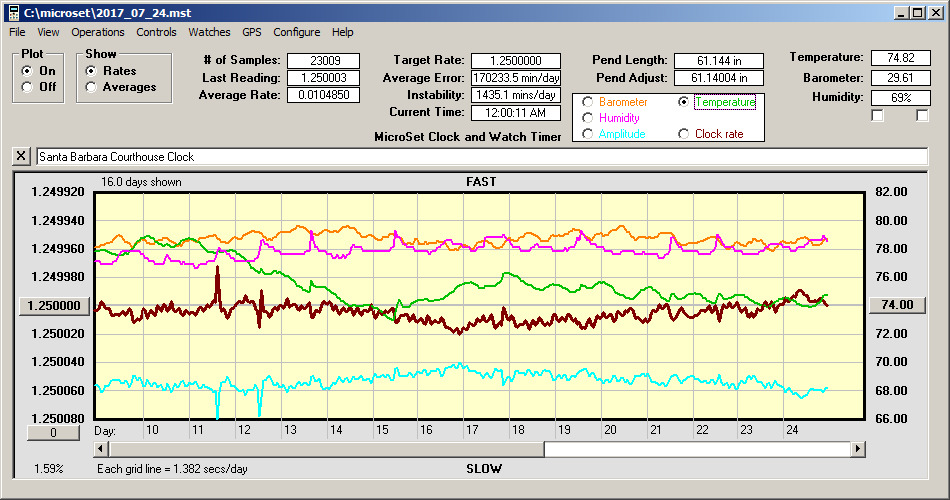Image resolution: width=950 pixels, height=500 pixels.
Task: Click the 0 button below left axis
Action: pos(53,433)
